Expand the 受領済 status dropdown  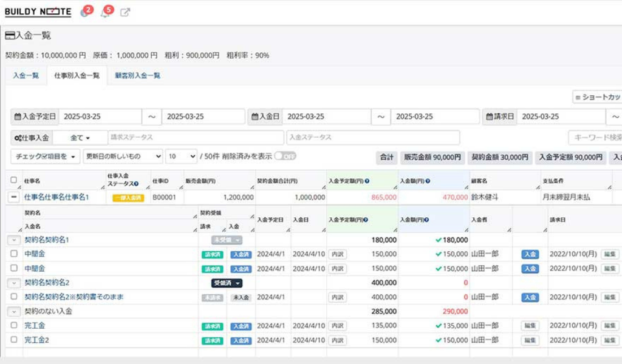227,283
